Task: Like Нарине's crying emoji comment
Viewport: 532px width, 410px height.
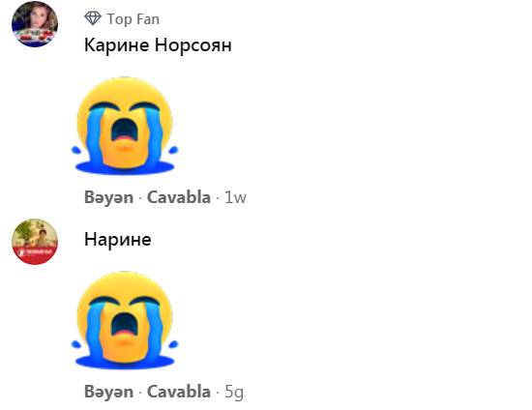Action: coord(108,392)
